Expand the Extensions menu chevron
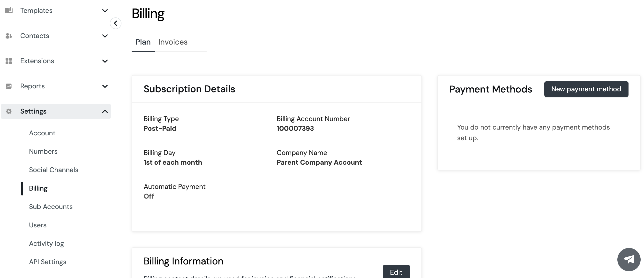The height and width of the screenshot is (278, 644). coord(105,61)
